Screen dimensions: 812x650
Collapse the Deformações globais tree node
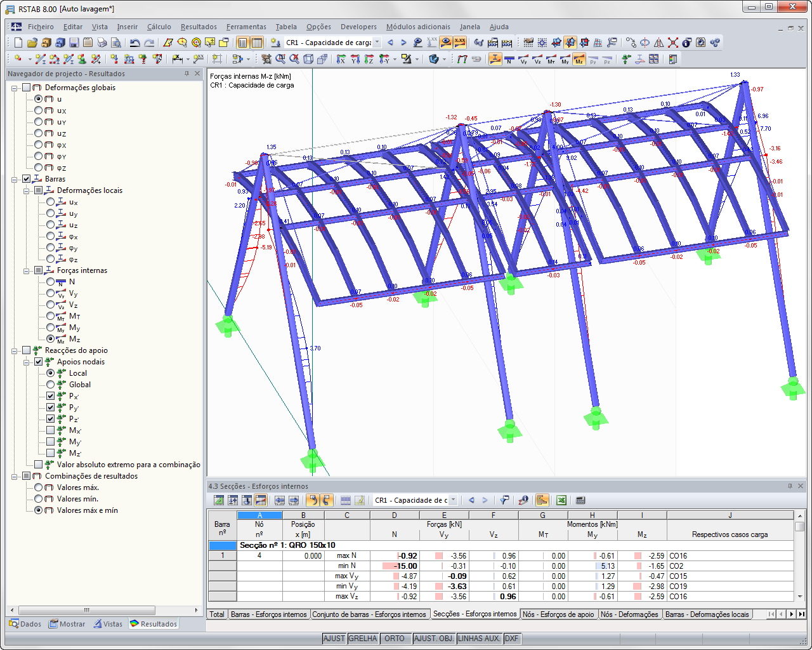pos(15,88)
